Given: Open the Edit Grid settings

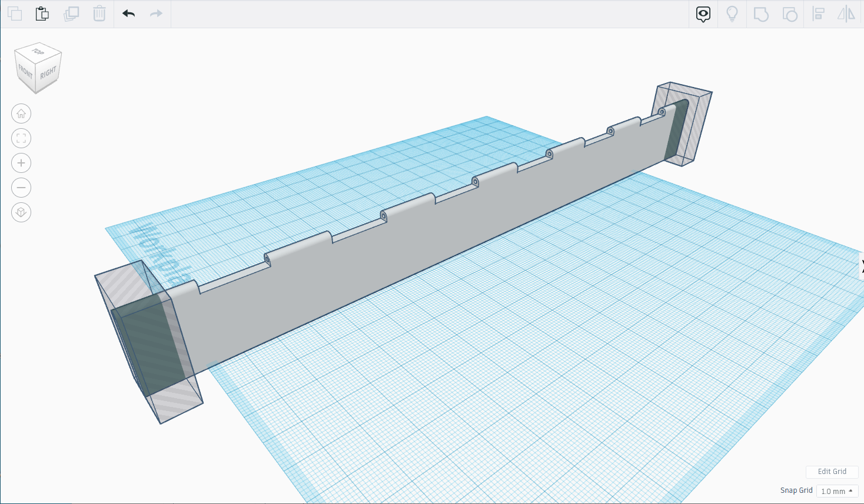Looking at the screenshot, I should coord(832,472).
